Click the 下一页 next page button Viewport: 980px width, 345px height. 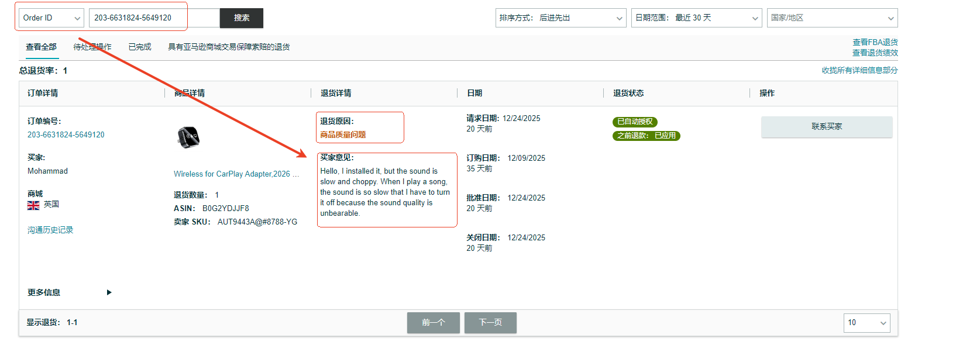tap(490, 323)
